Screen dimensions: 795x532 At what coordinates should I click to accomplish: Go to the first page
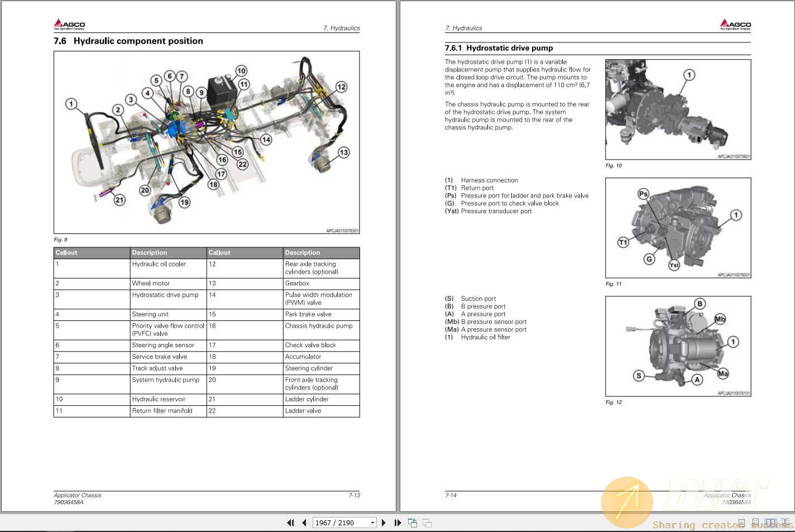(290, 523)
